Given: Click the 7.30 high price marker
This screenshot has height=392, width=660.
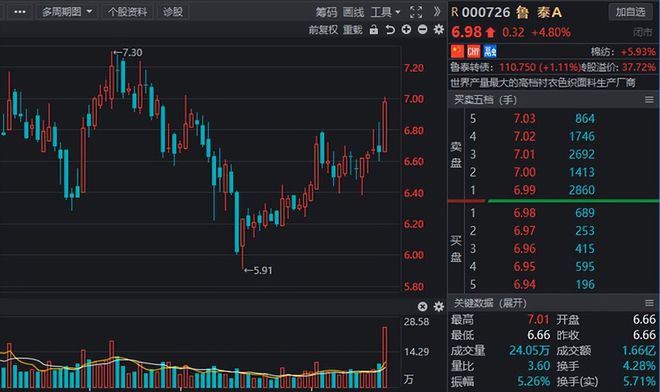Looking at the screenshot, I should pos(128,53).
